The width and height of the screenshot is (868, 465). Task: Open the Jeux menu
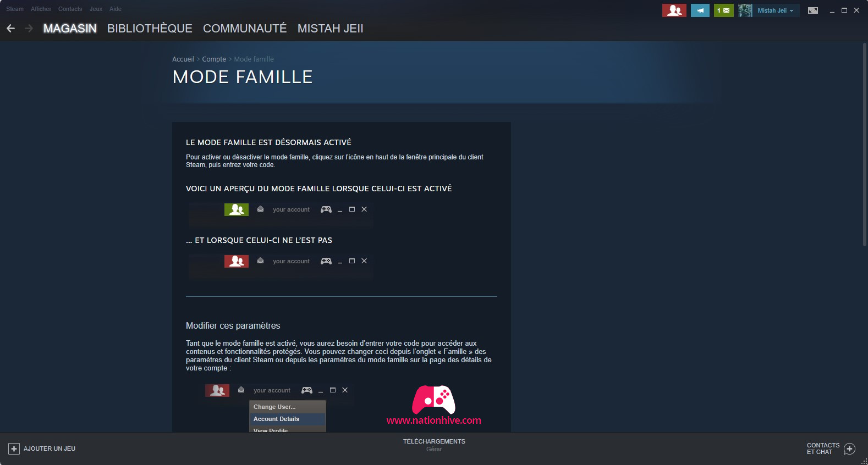point(96,9)
